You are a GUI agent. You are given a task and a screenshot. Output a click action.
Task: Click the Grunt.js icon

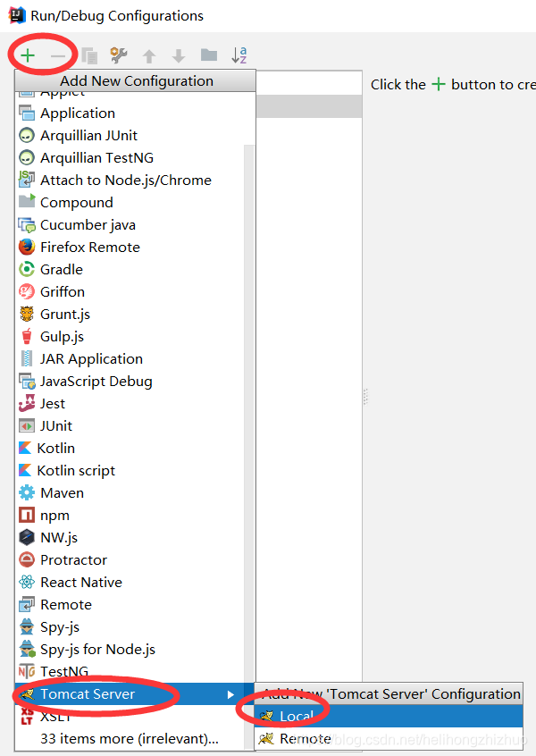point(27,314)
